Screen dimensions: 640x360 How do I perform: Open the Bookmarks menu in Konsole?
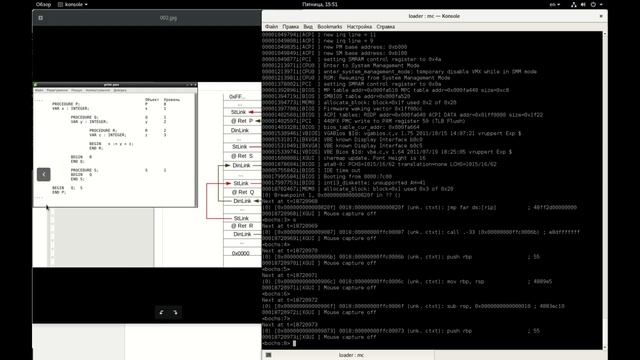(x=330, y=27)
